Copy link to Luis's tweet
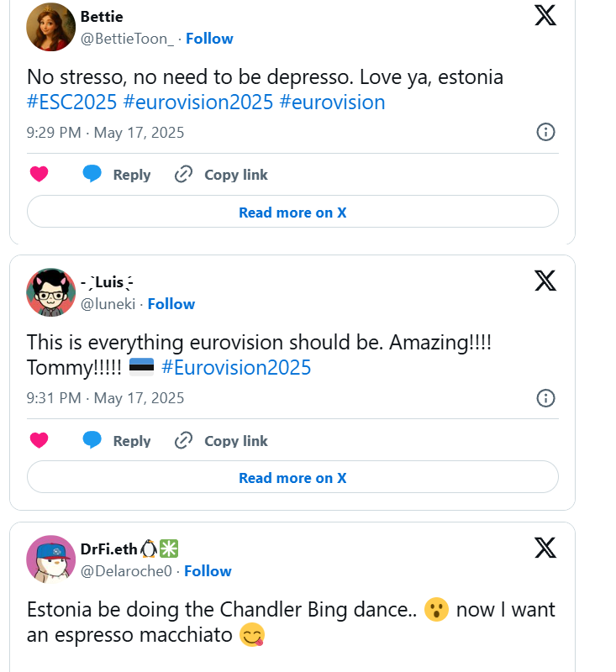The width and height of the screenshot is (616, 672). point(221,440)
